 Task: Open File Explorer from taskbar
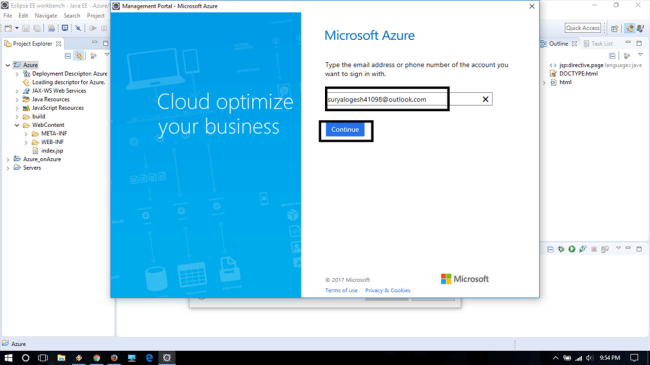[61, 358]
